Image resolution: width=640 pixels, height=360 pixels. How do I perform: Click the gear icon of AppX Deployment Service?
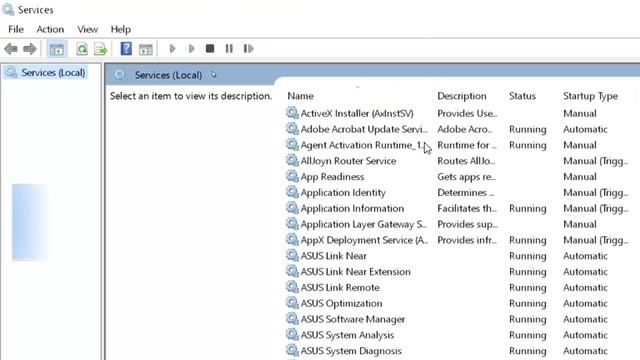click(x=292, y=240)
